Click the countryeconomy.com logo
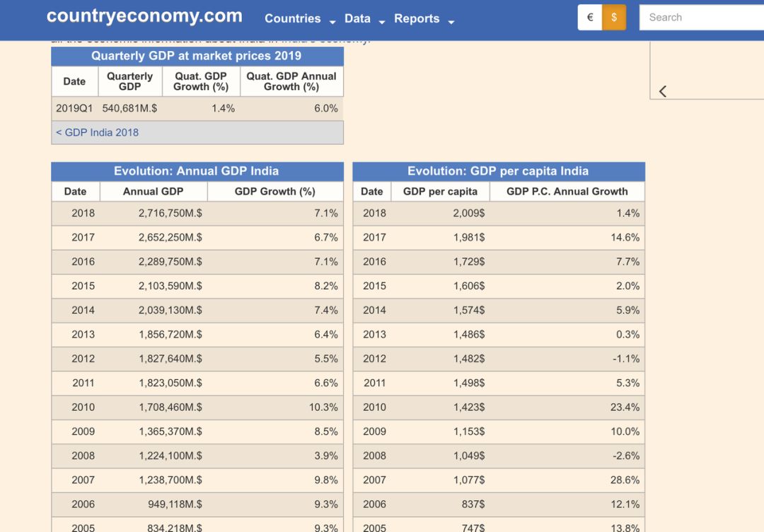This screenshot has width=764, height=532. pos(144,16)
